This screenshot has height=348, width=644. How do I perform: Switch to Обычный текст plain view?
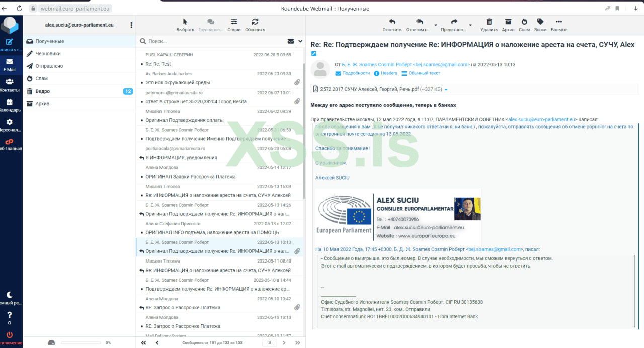pos(420,73)
